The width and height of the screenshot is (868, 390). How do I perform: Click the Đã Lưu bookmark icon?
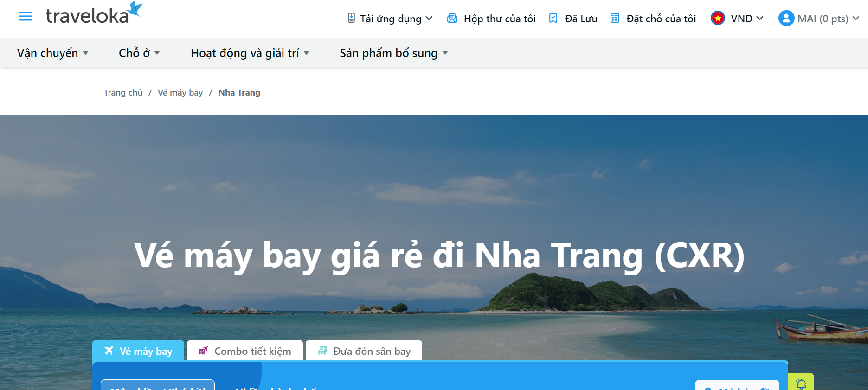553,19
